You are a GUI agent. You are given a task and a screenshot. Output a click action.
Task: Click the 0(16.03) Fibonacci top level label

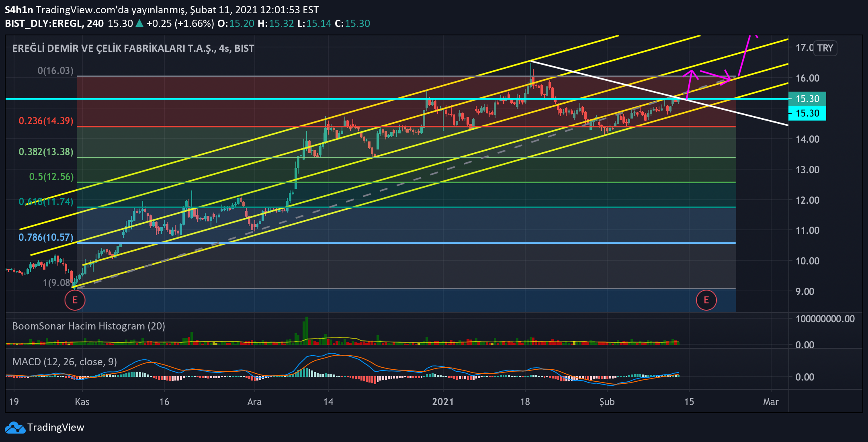click(x=55, y=71)
